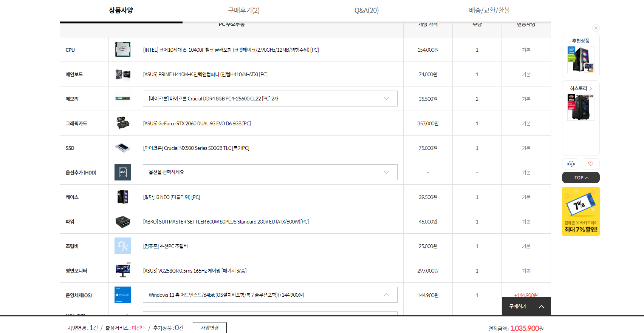Switch to the 배송/교환/환불 tab
644x333 pixels.
[x=489, y=11]
